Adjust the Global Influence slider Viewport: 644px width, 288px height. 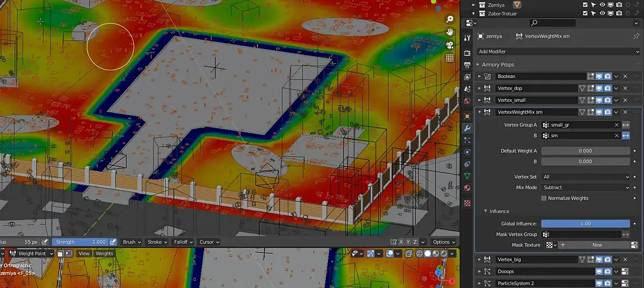pos(585,224)
